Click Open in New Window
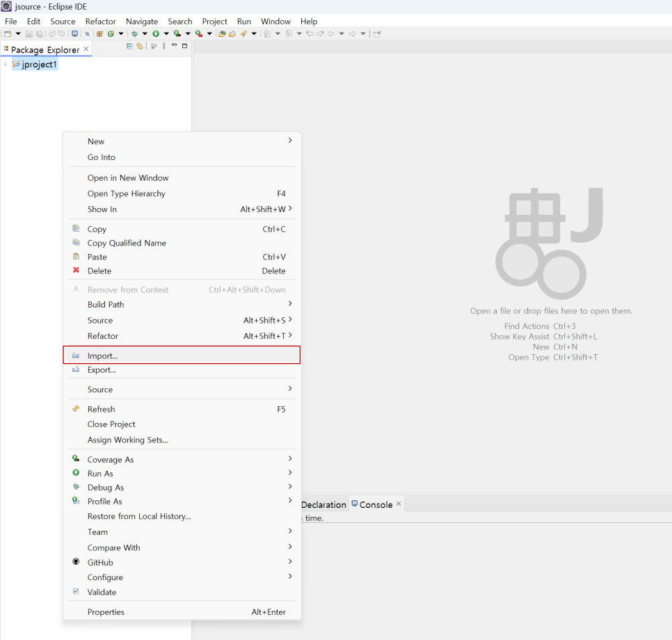 pyautogui.click(x=182, y=177)
